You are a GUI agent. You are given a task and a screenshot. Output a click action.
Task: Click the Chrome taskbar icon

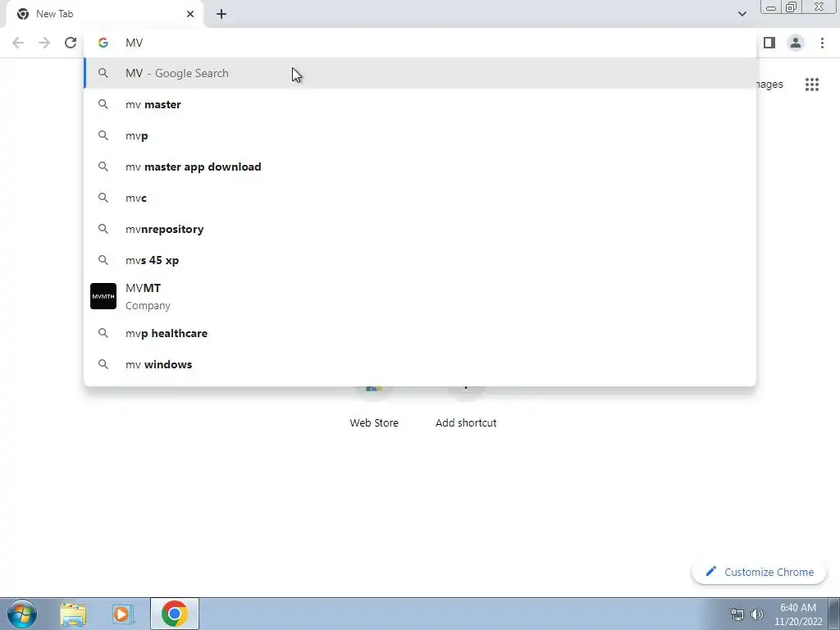[x=174, y=614]
